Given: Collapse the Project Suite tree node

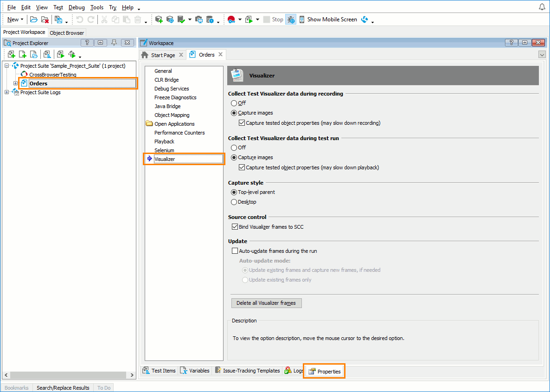Looking at the screenshot, I should pos(6,66).
